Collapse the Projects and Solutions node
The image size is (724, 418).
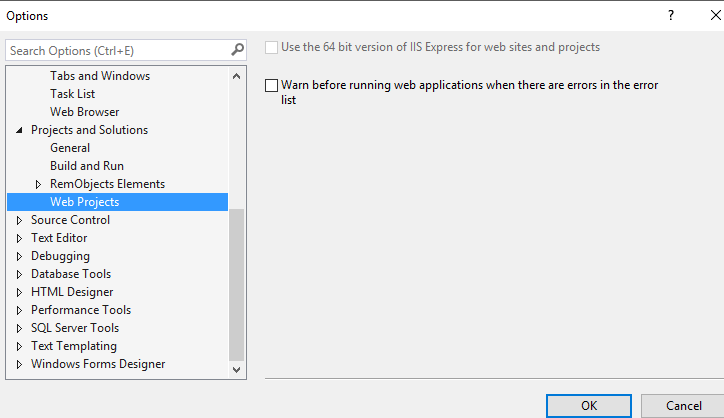(x=19, y=130)
